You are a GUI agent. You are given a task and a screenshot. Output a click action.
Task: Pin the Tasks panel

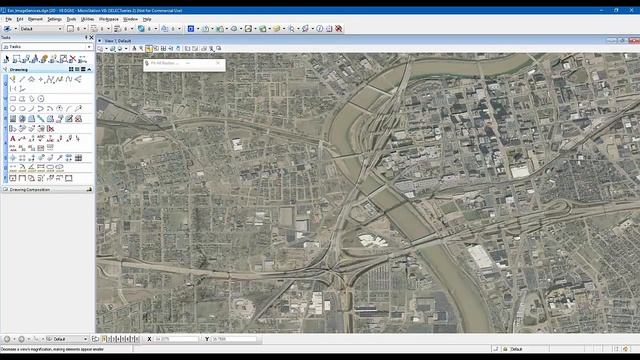(86, 38)
